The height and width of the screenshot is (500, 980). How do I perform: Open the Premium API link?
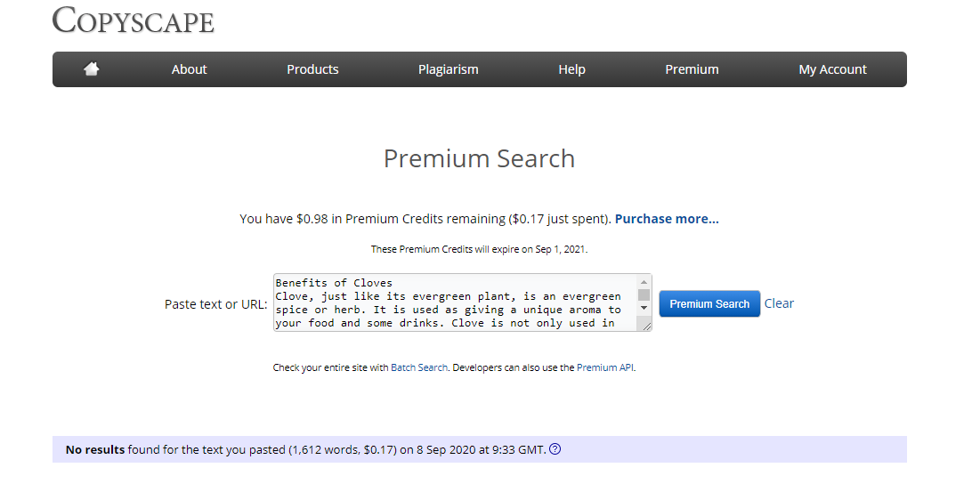click(x=605, y=367)
